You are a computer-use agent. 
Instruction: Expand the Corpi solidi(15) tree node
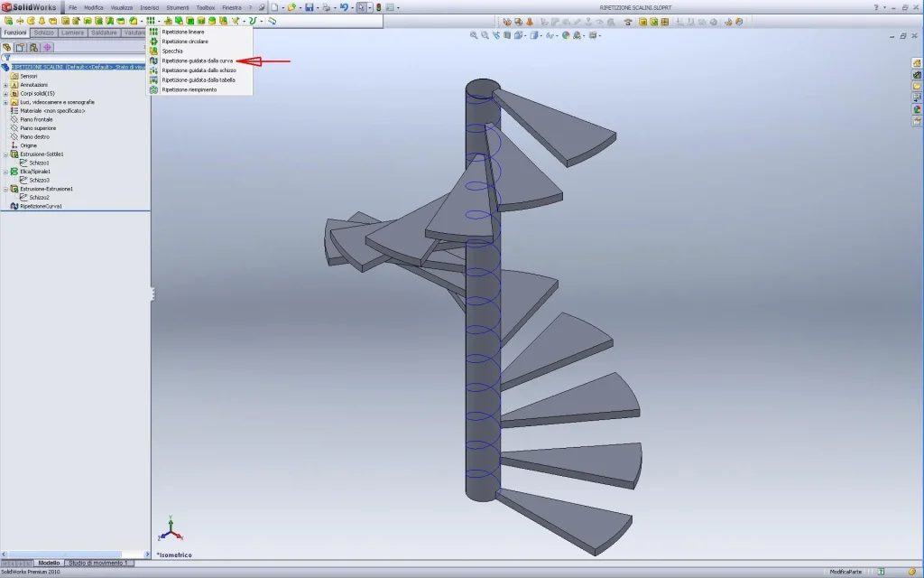coord(5,94)
